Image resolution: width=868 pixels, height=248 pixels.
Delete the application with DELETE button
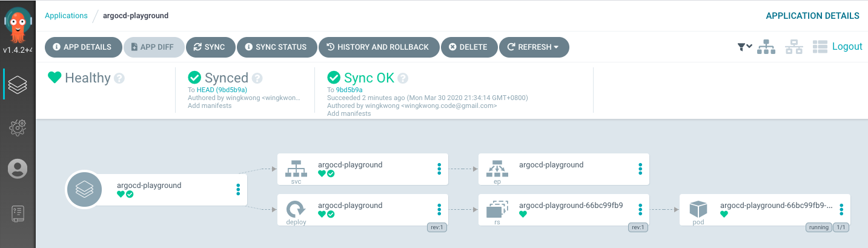pos(469,47)
